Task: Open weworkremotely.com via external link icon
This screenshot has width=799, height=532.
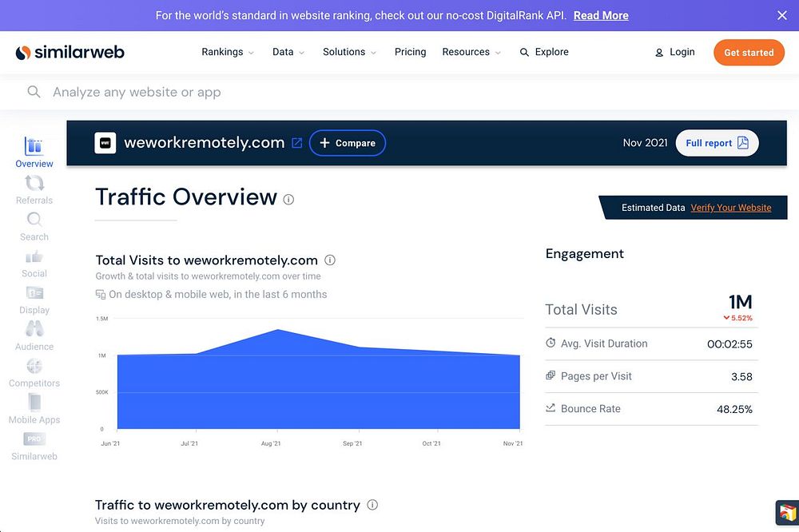Action: coord(296,143)
